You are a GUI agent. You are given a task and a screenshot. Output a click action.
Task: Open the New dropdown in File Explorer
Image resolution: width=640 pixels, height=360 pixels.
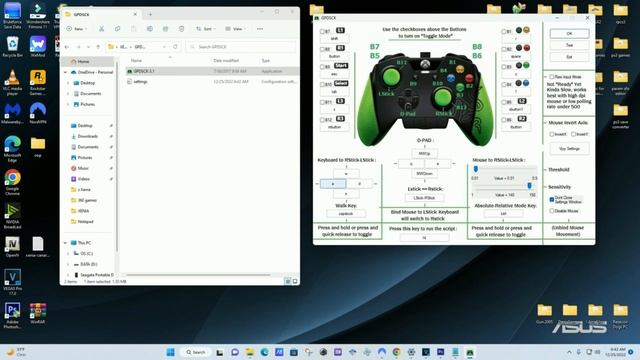pos(77,29)
